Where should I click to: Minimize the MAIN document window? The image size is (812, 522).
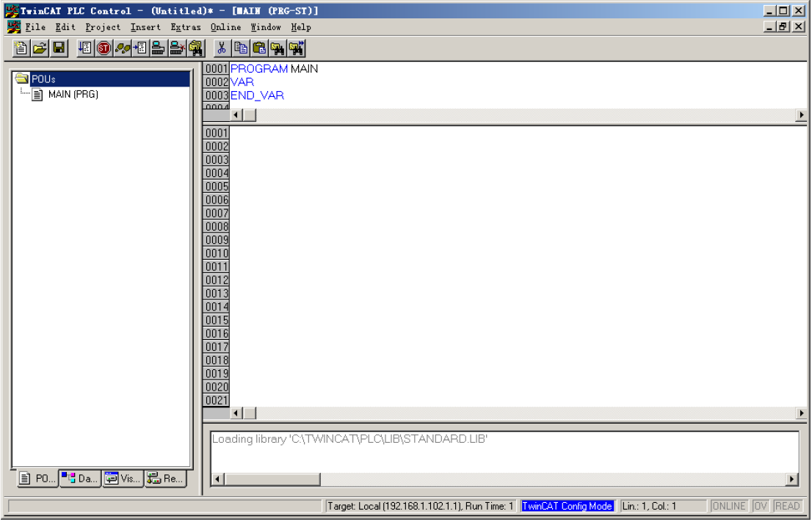770,26
